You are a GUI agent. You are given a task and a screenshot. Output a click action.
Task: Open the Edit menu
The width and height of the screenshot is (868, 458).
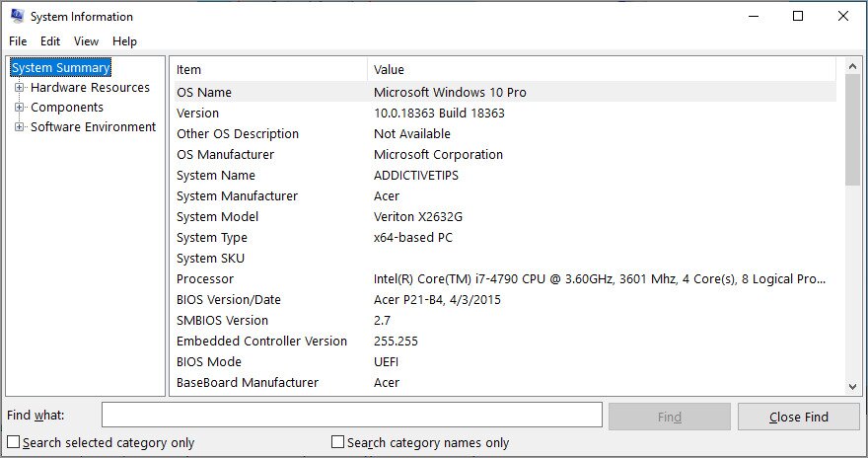click(x=50, y=41)
